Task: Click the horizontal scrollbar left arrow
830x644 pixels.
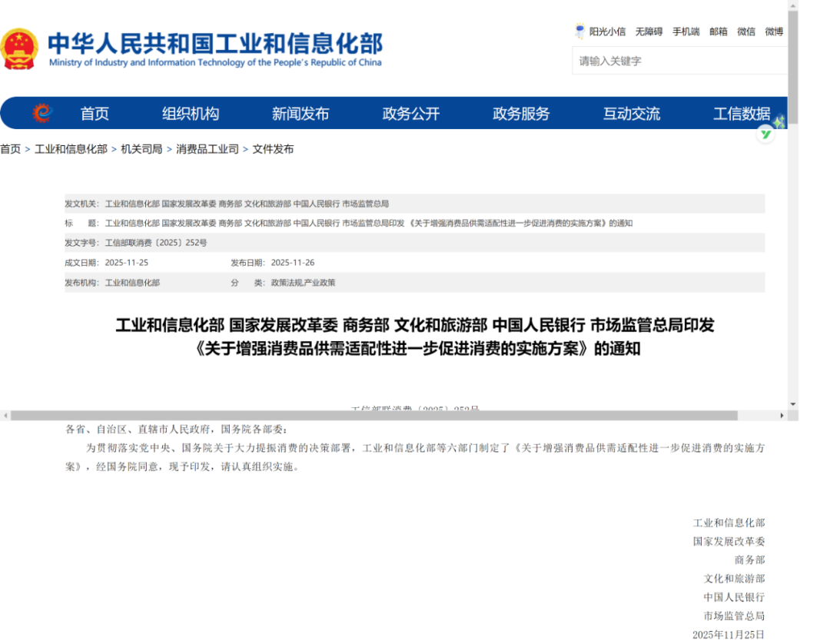Action: pos(5,416)
